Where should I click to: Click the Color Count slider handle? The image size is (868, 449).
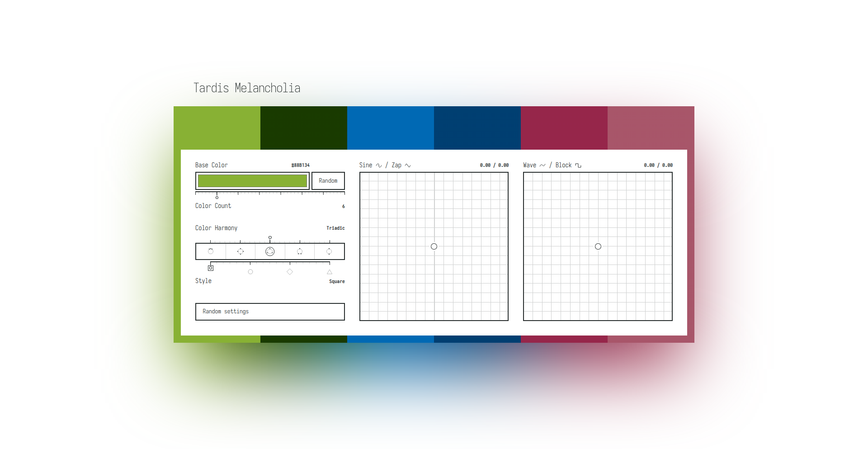tap(217, 198)
